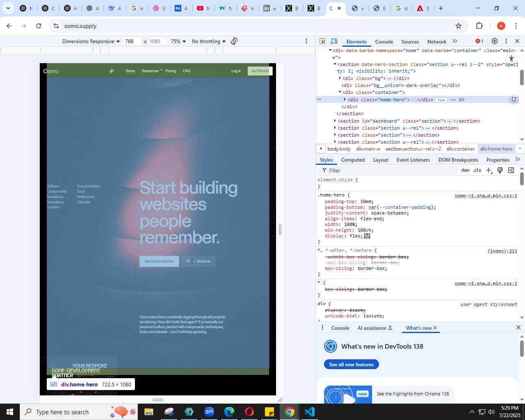The height and width of the screenshot is (420, 525).
Task: Click div.container in breadcrumb trail
Action: [x=461, y=149]
